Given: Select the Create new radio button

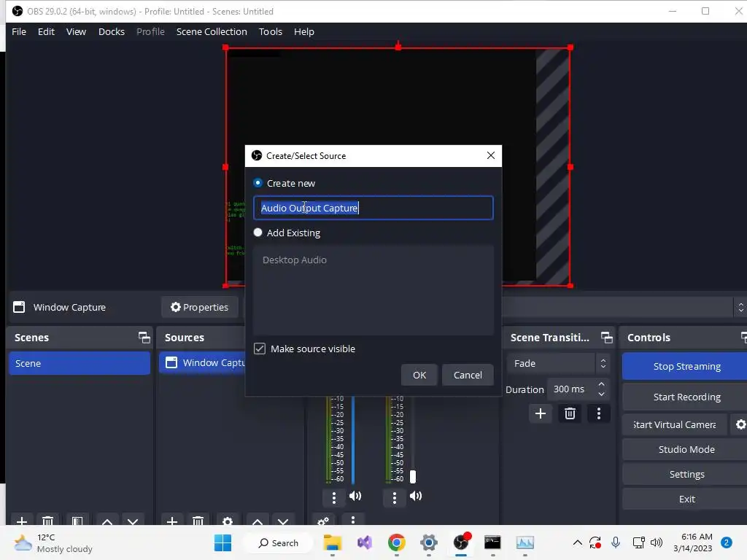Looking at the screenshot, I should (x=258, y=183).
